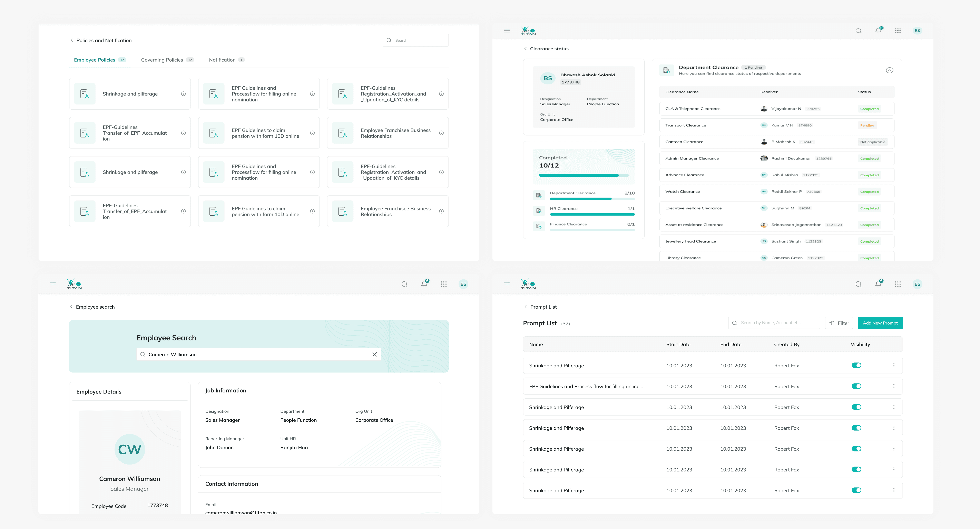Click BS avatar in Clearance status header
This screenshot has height=529, width=980.
(x=917, y=31)
